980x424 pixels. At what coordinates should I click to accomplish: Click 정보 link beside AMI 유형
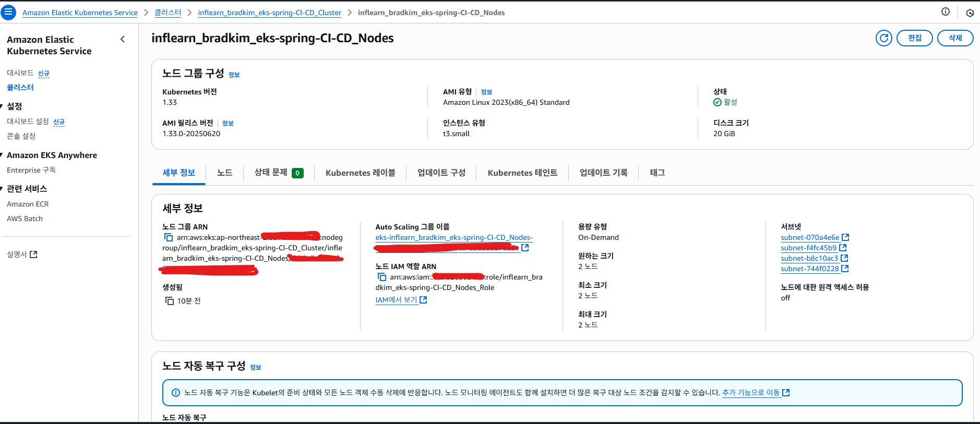pos(486,92)
